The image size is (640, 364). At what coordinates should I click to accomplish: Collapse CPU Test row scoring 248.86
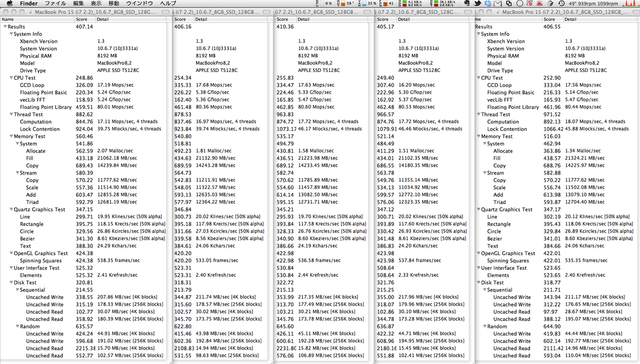[11, 78]
